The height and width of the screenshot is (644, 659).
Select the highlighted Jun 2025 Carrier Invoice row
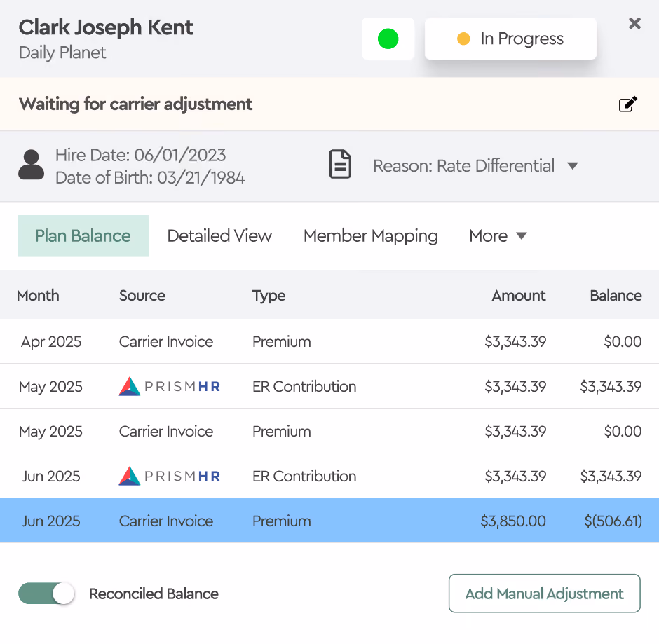(x=329, y=521)
